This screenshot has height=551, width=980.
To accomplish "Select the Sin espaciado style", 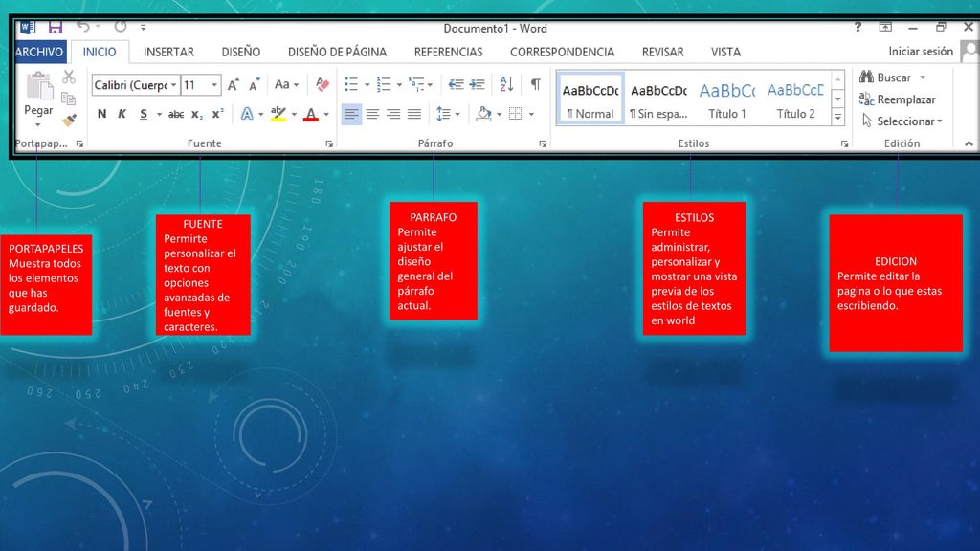I will tap(658, 99).
